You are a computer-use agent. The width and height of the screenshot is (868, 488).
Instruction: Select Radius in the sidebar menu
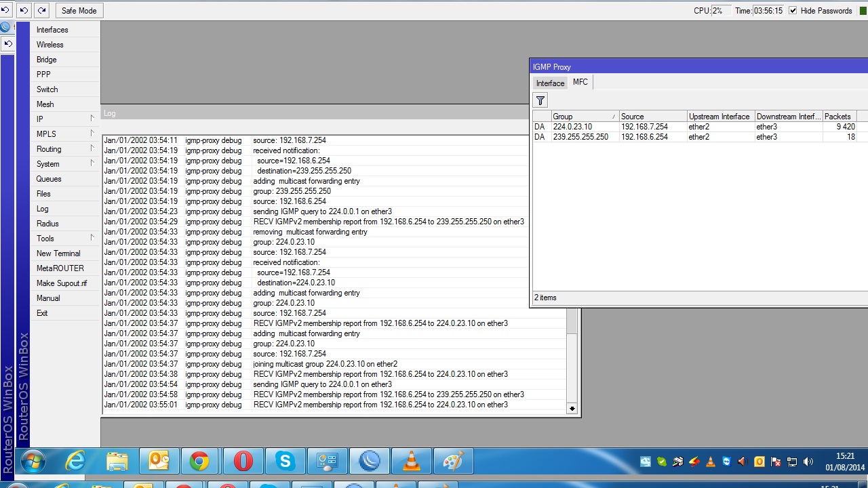tap(65, 224)
